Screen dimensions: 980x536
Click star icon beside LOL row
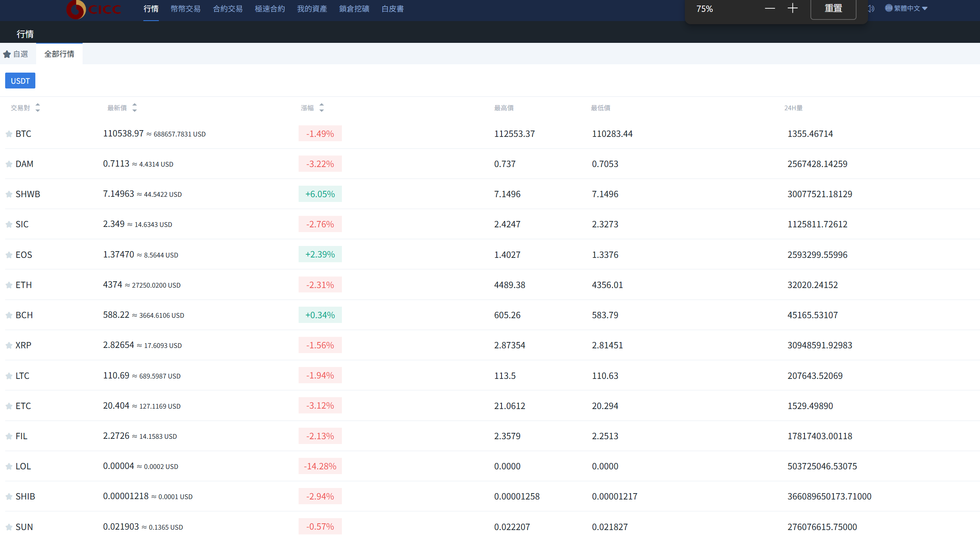pos(9,467)
